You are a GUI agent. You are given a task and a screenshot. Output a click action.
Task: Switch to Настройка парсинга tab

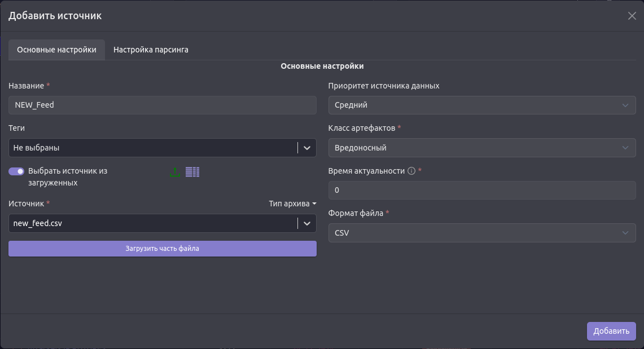click(151, 50)
